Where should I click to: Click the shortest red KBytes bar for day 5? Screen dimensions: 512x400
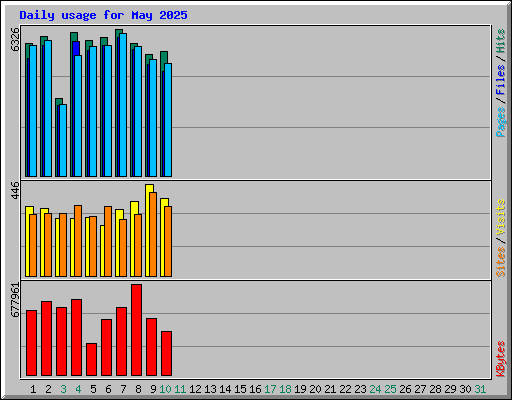(x=91, y=359)
